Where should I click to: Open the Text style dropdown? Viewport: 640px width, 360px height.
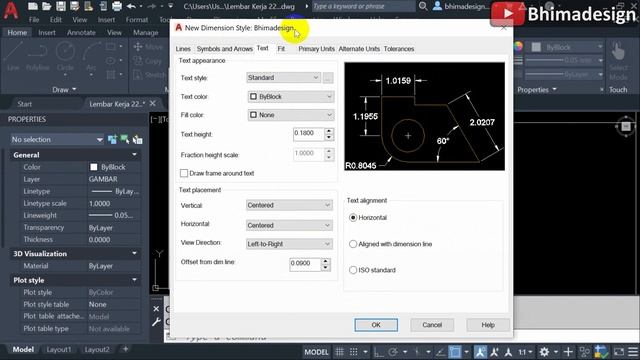coord(283,78)
